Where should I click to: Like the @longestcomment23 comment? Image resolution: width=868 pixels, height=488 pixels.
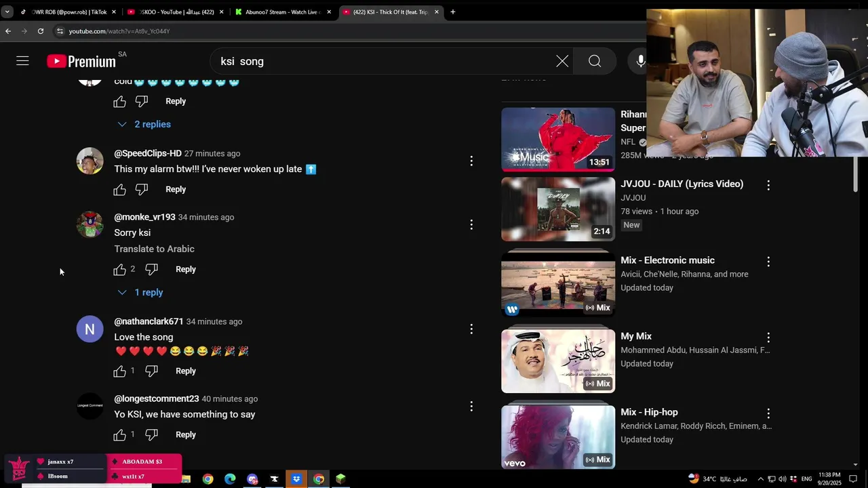[119, 435]
